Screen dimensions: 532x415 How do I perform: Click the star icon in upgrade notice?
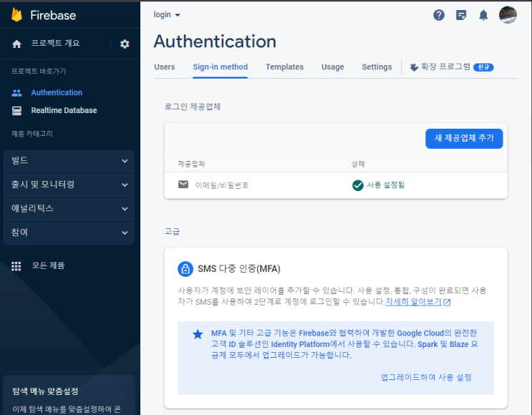(198, 334)
